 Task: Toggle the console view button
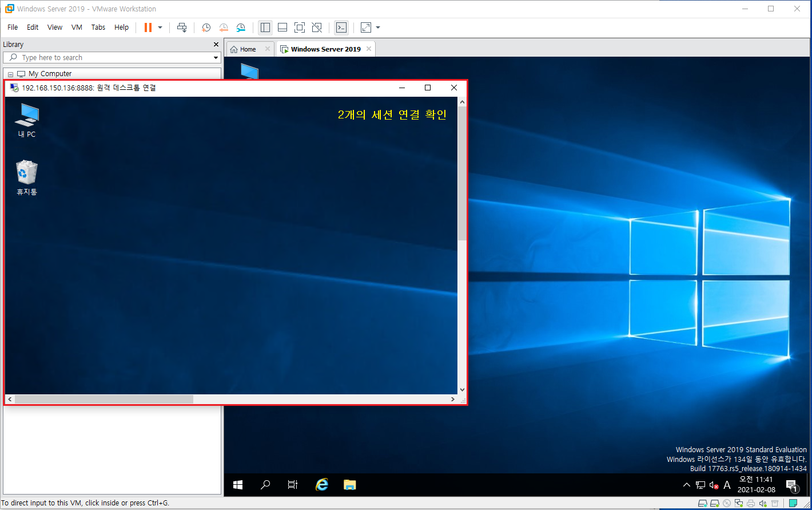(x=341, y=27)
